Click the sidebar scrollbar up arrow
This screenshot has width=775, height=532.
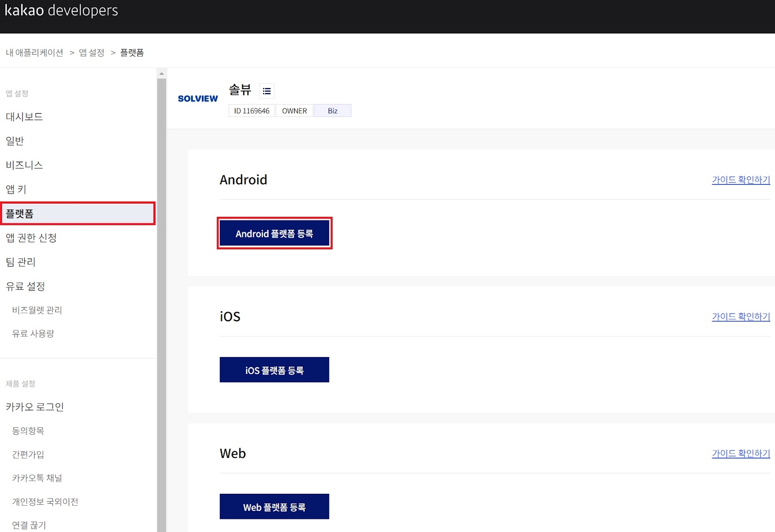[x=161, y=74]
